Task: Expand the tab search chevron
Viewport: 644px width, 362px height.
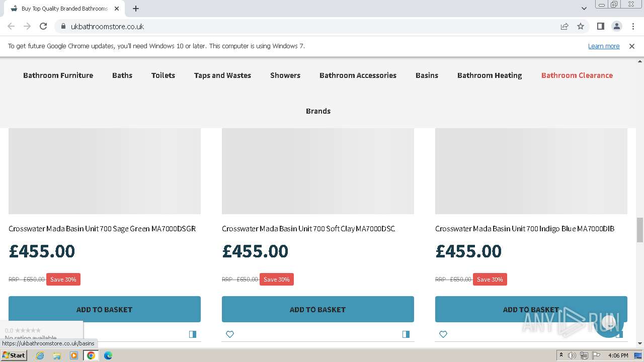Action: tap(584, 9)
